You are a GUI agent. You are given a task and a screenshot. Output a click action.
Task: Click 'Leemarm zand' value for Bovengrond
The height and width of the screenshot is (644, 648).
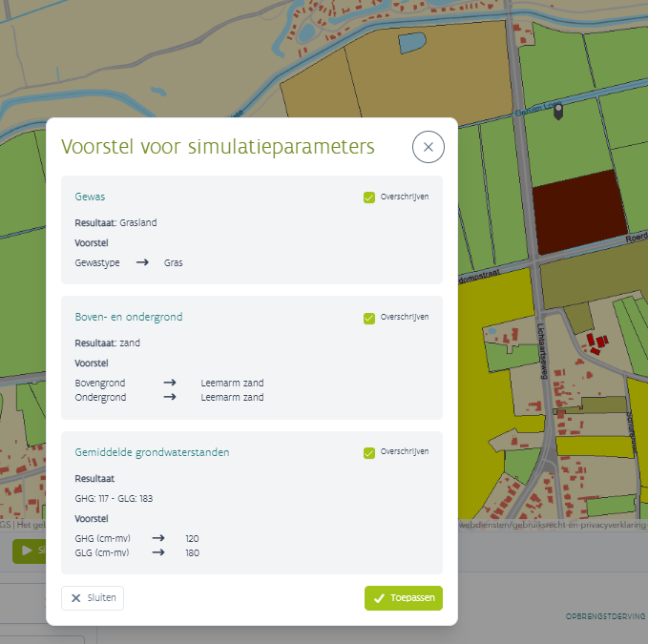[232, 383]
